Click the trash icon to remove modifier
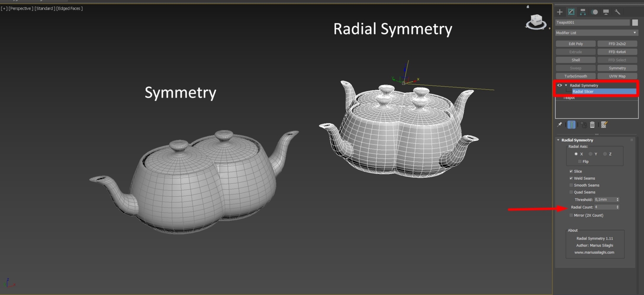 click(x=592, y=125)
